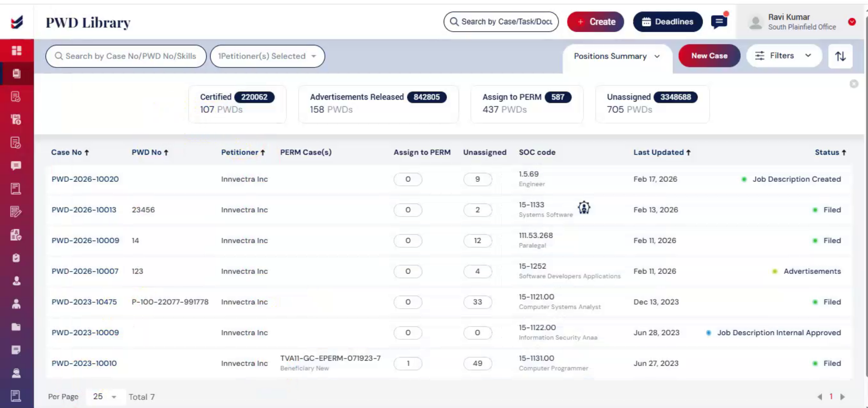Open case PWD-2026-10020
The width and height of the screenshot is (868, 408).
[85, 179]
